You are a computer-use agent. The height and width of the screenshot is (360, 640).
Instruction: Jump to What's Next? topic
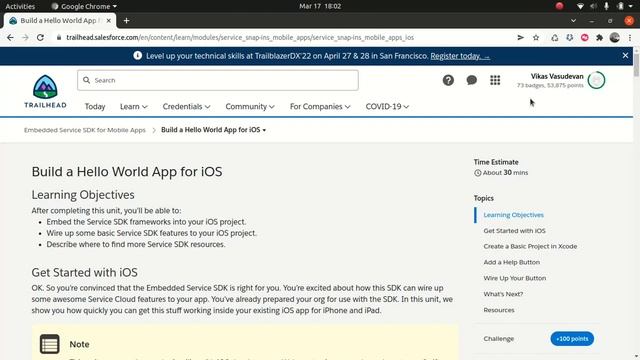(503, 294)
